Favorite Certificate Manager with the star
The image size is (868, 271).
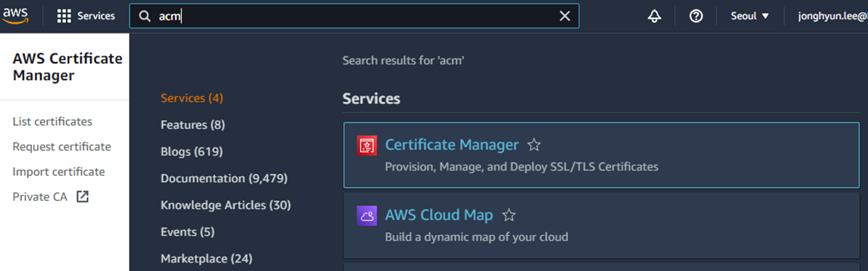[x=534, y=145]
